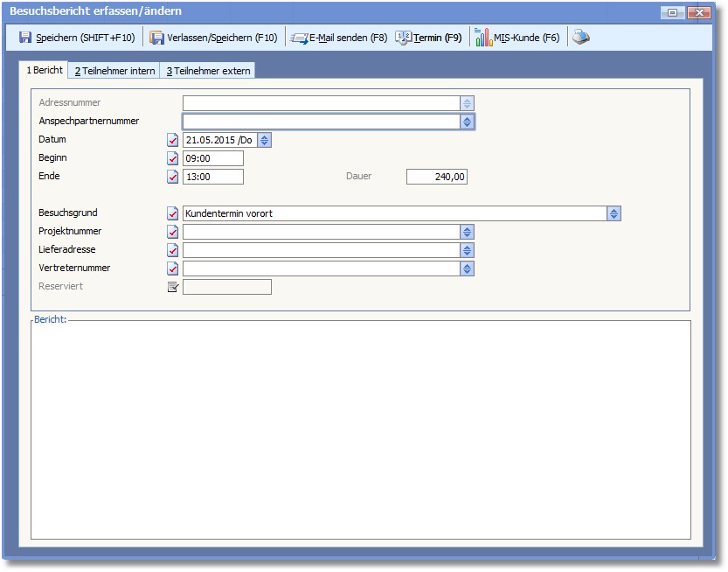The image size is (728, 572).
Task: Expand the Projektnummer dropdown
Action: point(468,232)
